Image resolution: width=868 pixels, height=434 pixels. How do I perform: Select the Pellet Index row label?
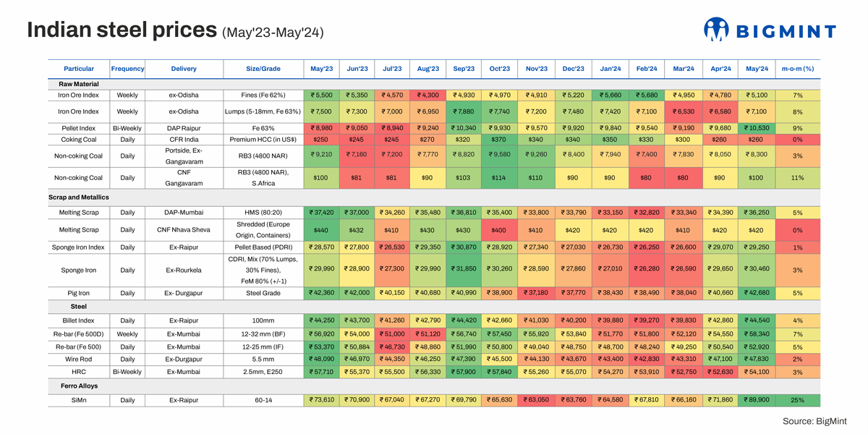[x=79, y=128]
